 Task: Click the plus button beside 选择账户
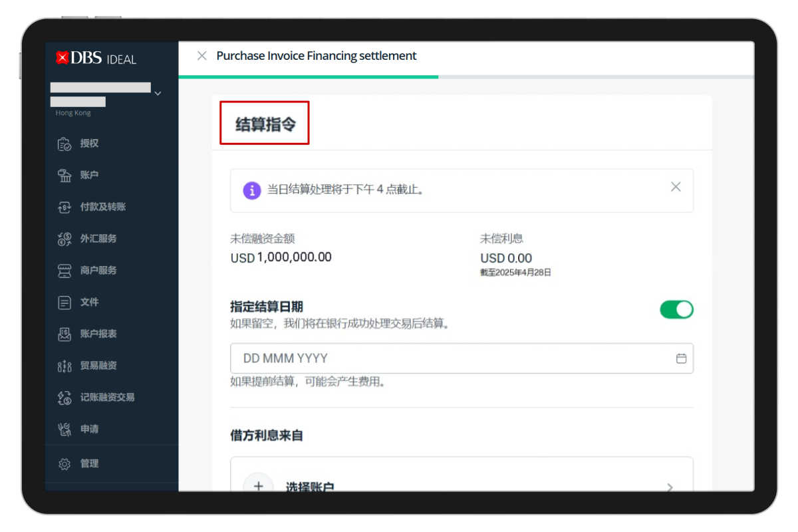point(258,485)
